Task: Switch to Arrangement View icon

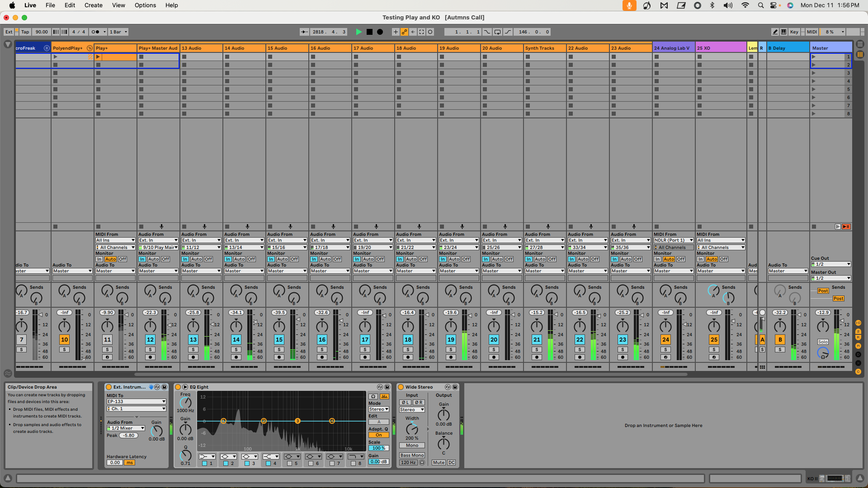Action: (x=860, y=44)
